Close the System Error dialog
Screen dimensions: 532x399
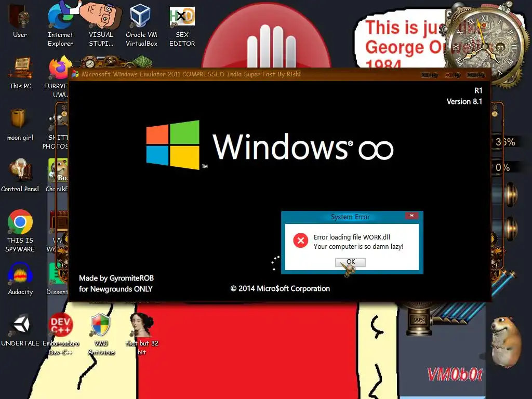(411, 216)
